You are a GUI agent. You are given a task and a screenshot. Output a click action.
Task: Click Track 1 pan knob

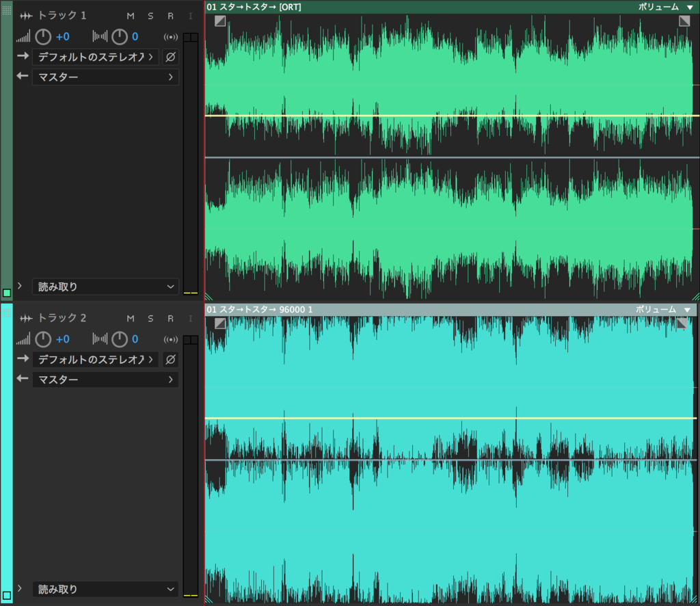(120, 37)
